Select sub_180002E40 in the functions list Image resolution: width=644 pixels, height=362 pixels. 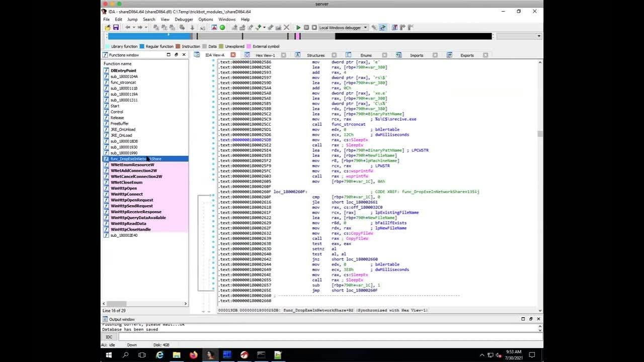point(124,235)
